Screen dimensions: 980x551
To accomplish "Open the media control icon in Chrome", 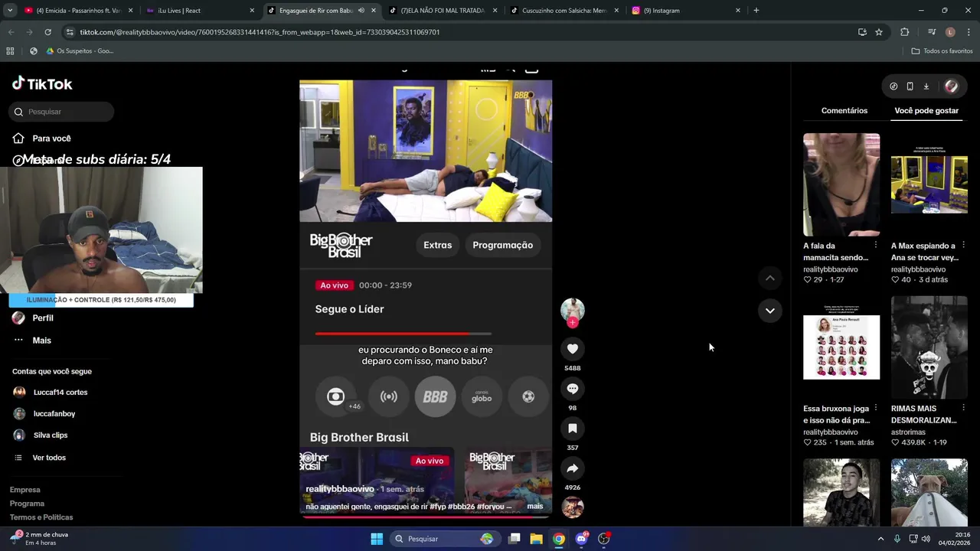I will pos(931,32).
